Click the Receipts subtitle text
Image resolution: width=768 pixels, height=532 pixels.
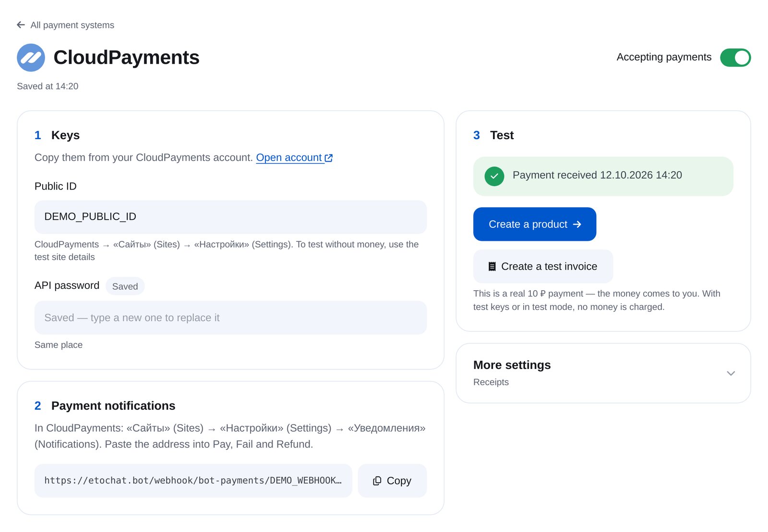tap(491, 382)
